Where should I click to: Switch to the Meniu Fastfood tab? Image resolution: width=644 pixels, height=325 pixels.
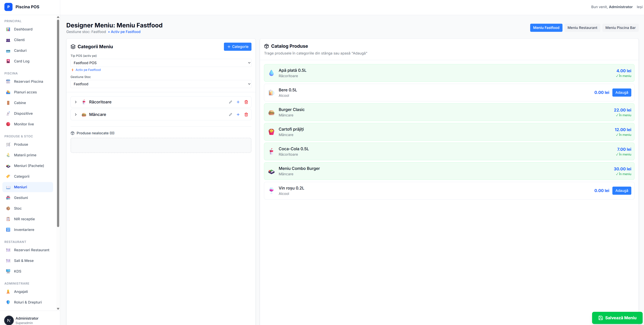click(x=546, y=28)
